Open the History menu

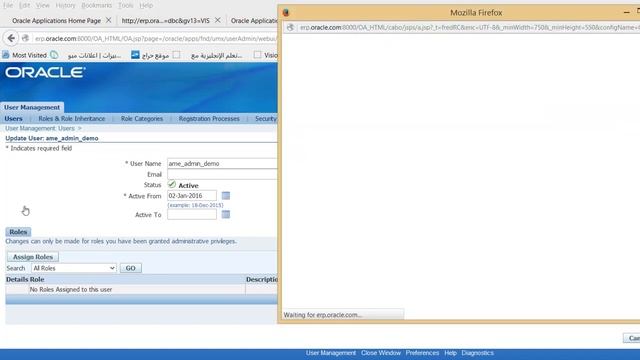click(65, 5)
